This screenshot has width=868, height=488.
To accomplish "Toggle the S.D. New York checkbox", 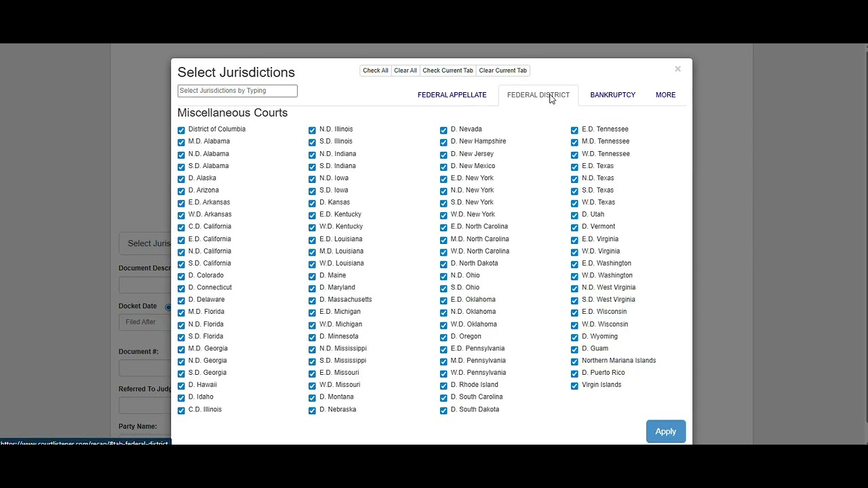I will tap(443, 203).
